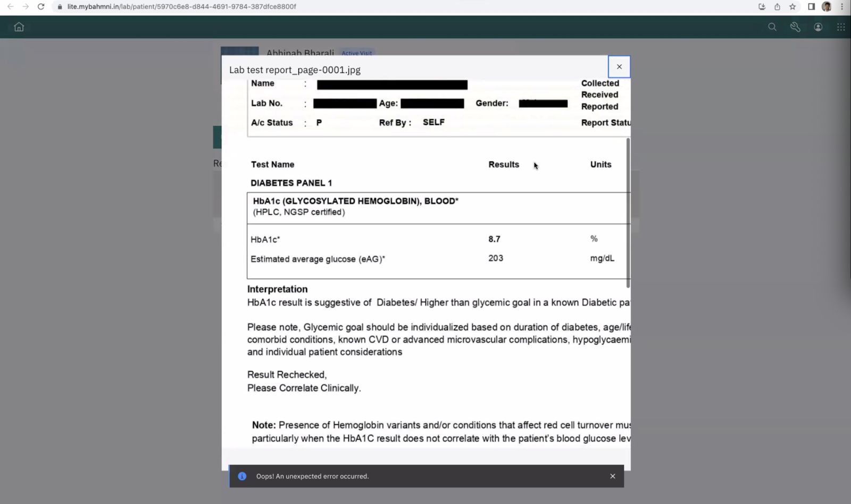Reload the browser page
This screenshot has width=851, height=504.
(x=41, y=6)
